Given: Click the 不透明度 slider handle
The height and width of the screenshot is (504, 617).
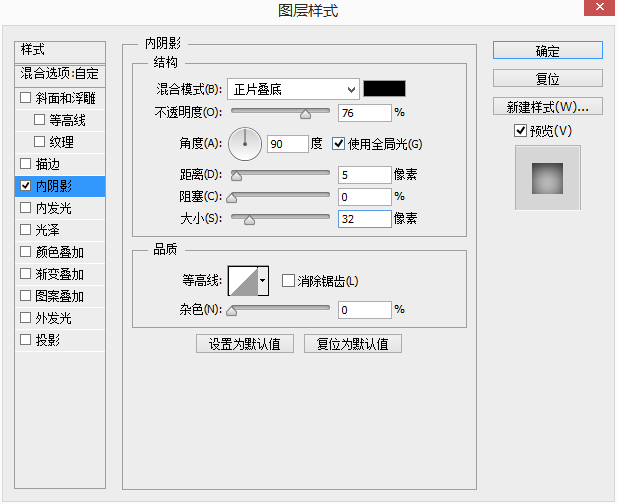Looking at the screenshot, I should click(x=305, y=114).
